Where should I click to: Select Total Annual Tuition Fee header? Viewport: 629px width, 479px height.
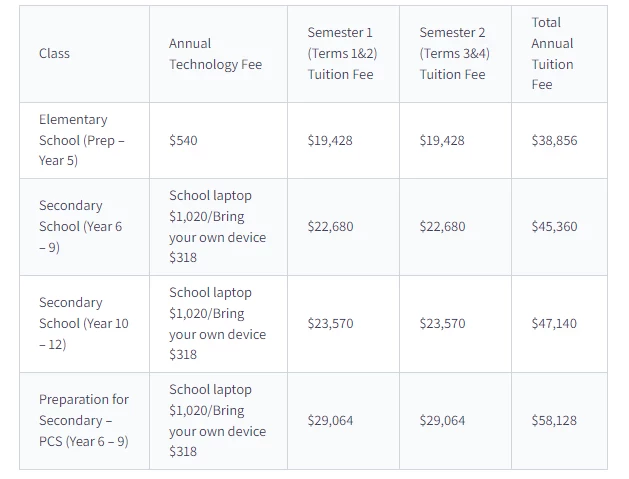click(552, 53)
